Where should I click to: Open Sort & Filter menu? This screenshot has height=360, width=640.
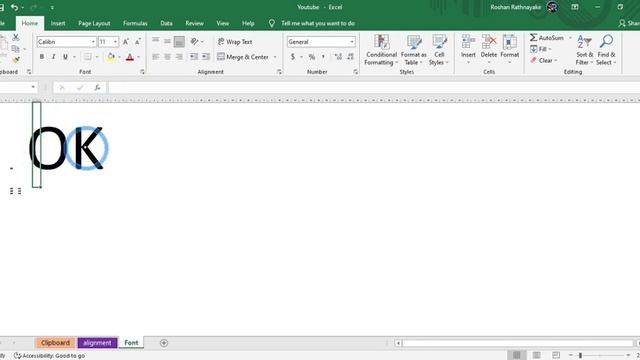pyautogui.click(x=584, y=50)
